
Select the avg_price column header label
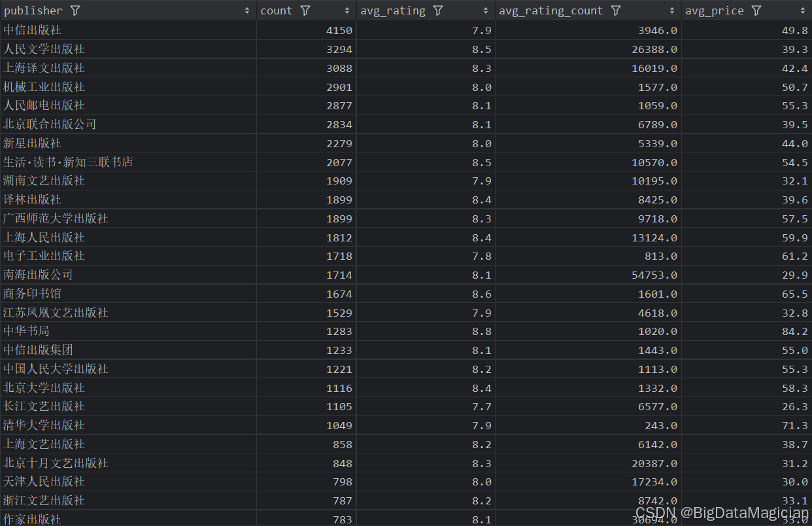tap(715, 10)
